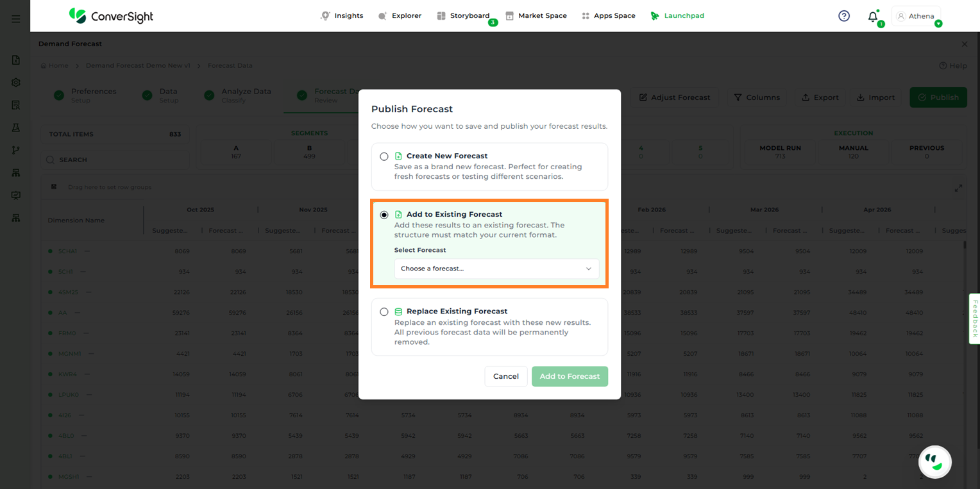Open the Columns selector

757,97
